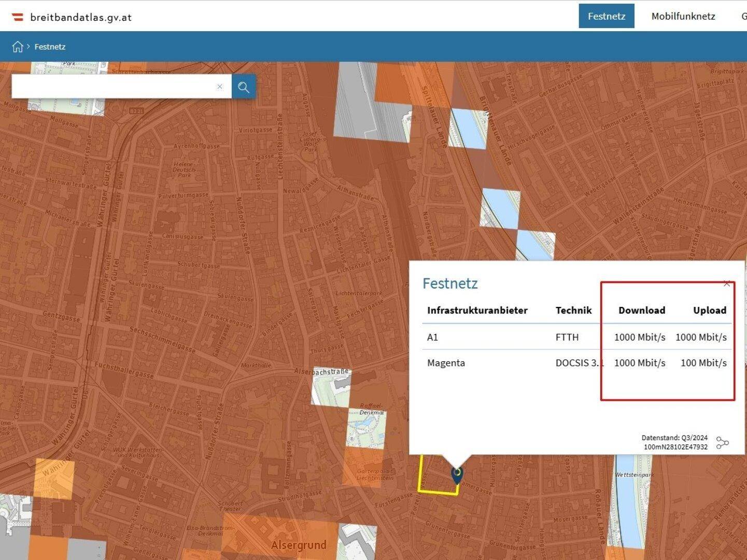Image resolution: width=747 pixels, height=560 pixels.
Task: Click the Lichtentalerpark label on map
Action: coord(359,293)
